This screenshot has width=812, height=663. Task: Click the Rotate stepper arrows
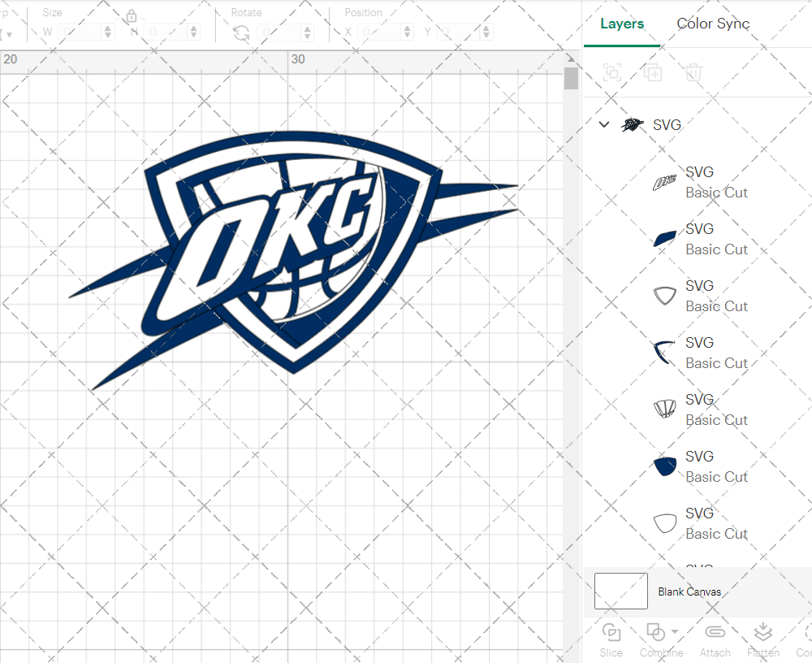pos(308,32)
